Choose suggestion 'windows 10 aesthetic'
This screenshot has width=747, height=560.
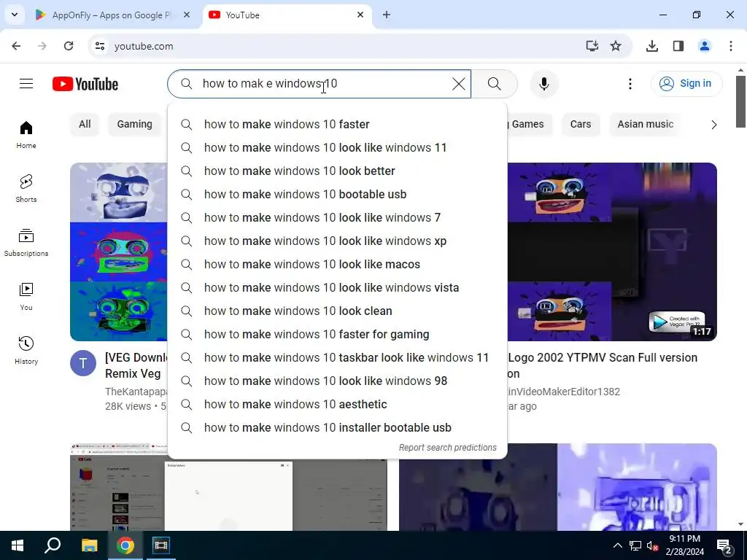[337, 404]
